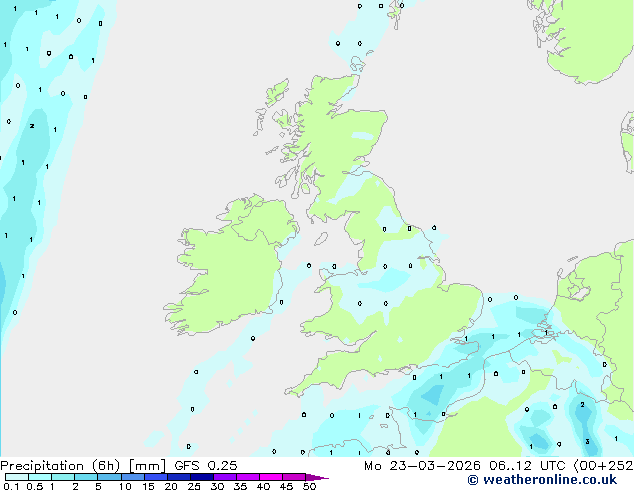634x490 pixels.
Task: Pick the 5 mm legend color swatch
Action: 109,477
